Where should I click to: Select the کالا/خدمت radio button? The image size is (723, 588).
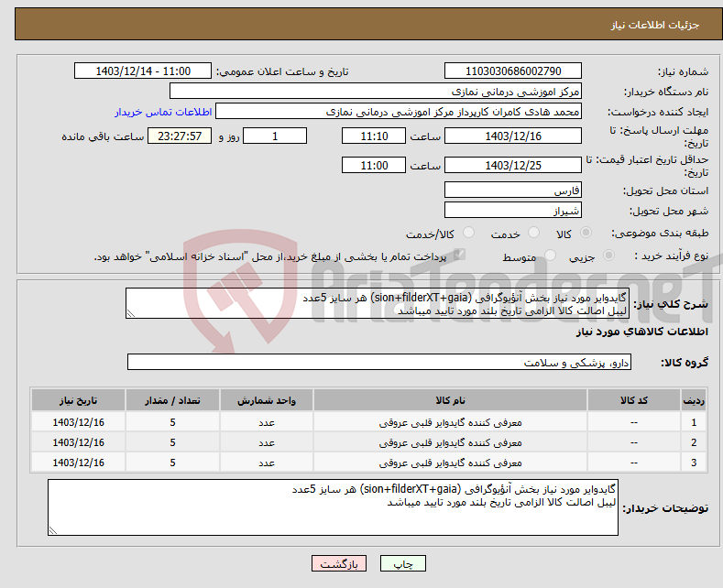click(x=468, y=233)
